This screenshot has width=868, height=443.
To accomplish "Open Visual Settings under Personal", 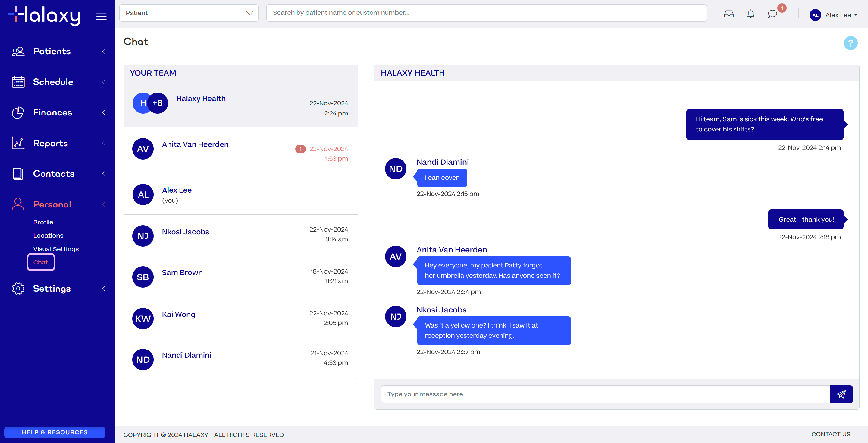I will pos(56,249).
